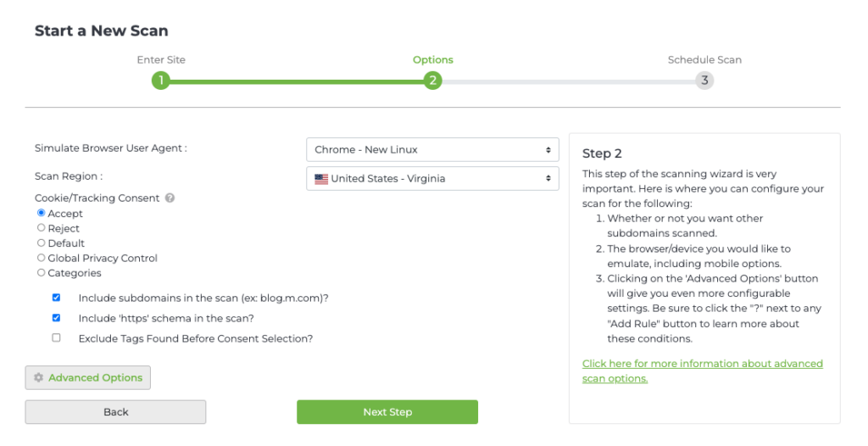Click the US flag in Scan Region
Image resolution: width=868 pixels, height=446 pixels.
coord(321,179)
